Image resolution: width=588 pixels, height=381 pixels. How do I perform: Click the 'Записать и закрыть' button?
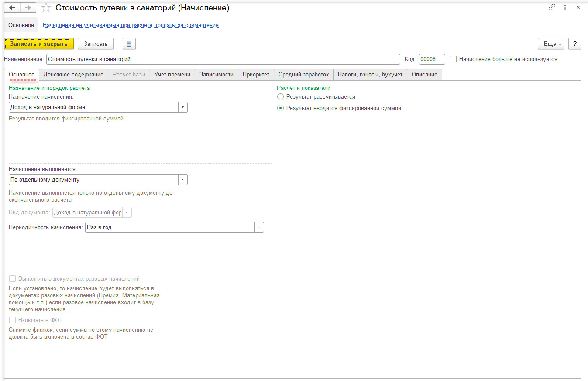pos(39,44)
